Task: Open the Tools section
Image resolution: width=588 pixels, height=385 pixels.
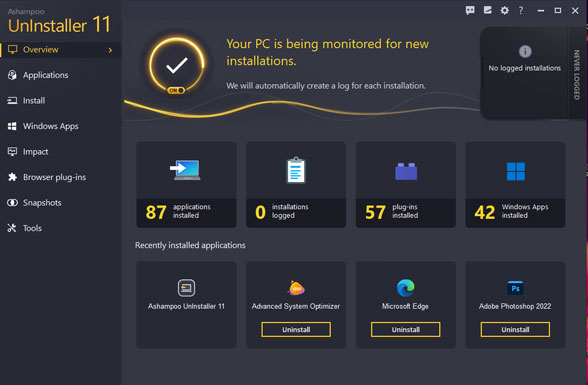Action: click(x=60, y=228)
